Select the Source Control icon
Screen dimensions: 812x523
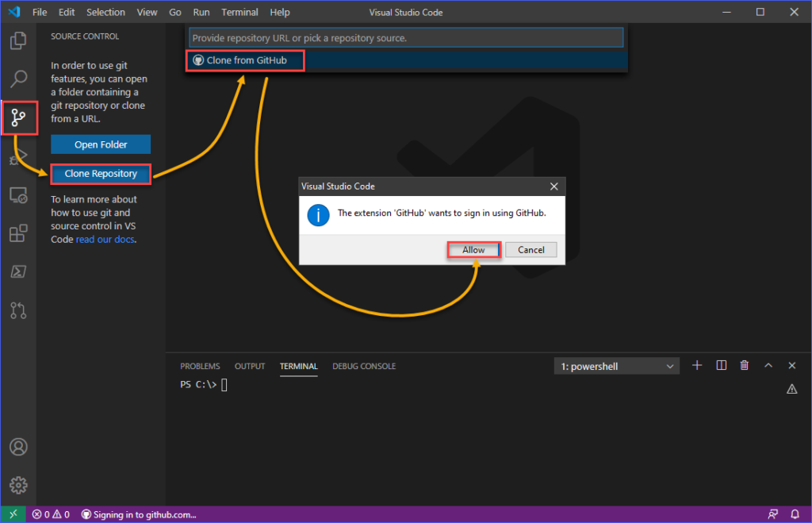[x=18, y=117]
